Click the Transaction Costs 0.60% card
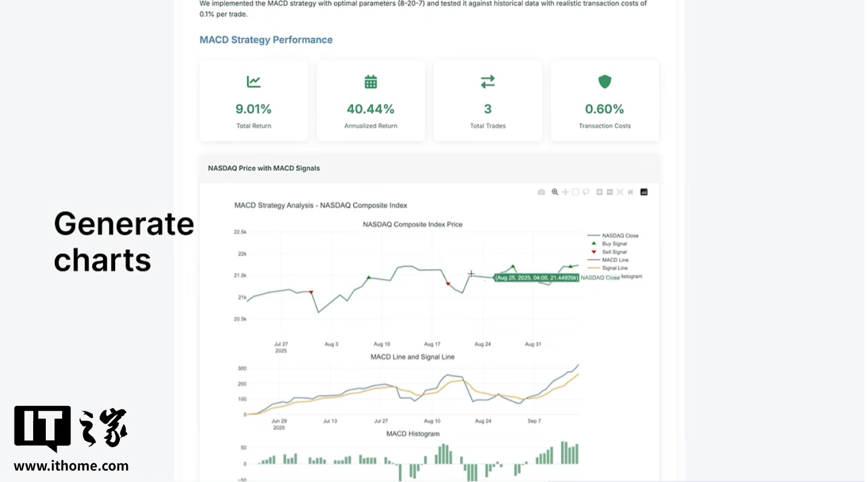The height and width of the screenshot is (482, 868). [x=605, y=101]
